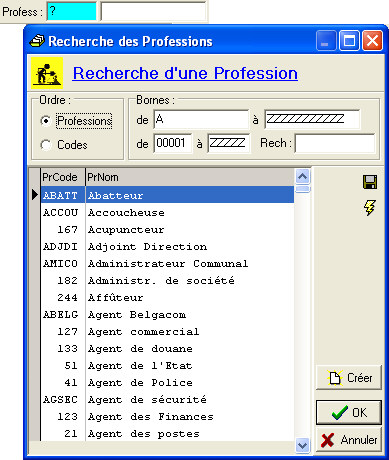Click the code lower bound 00001 field
389x460 pixels.
point(173,143)
